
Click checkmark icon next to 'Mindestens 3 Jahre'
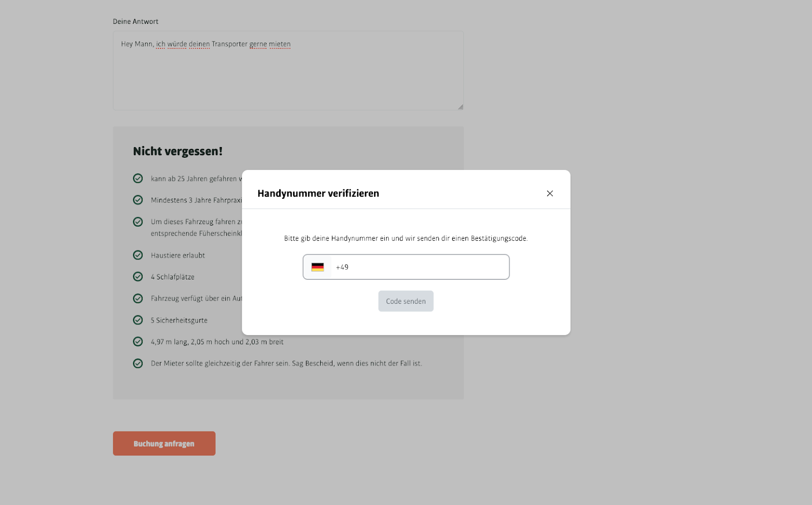pos(138,200)
